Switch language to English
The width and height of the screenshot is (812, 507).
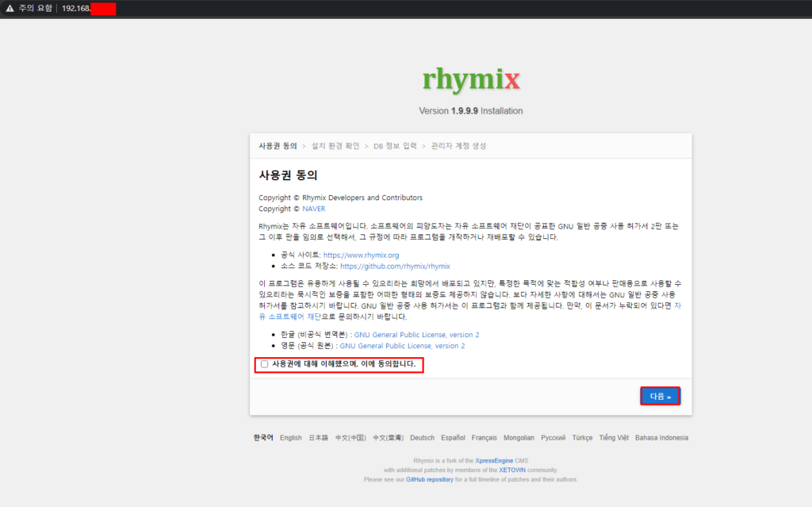pos(290,437)
